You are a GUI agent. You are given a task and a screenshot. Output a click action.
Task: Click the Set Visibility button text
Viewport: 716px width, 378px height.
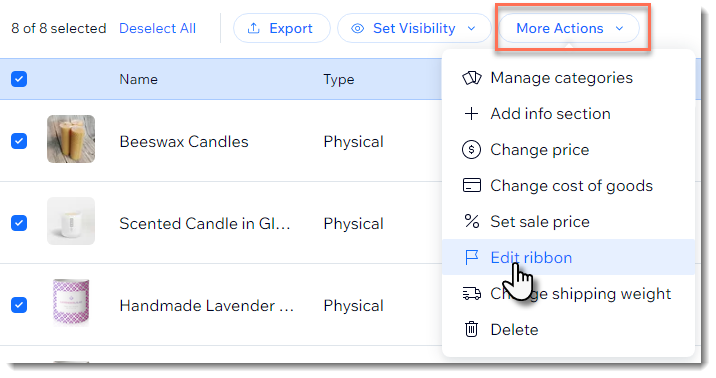[414, 28]
